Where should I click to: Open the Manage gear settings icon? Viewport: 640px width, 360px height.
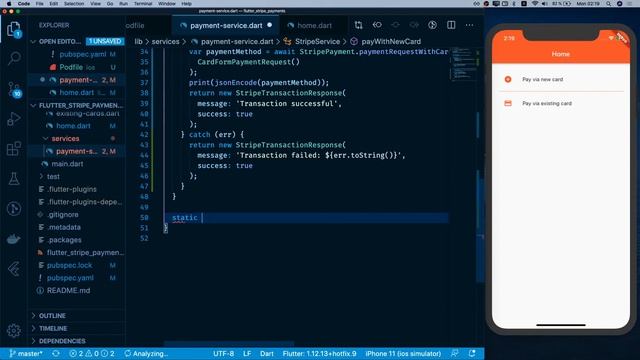(14, 330)
